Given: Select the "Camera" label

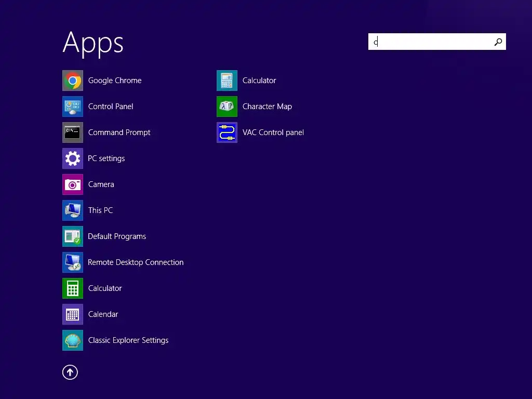Looking at the screenshot, I should coord(101,184).
